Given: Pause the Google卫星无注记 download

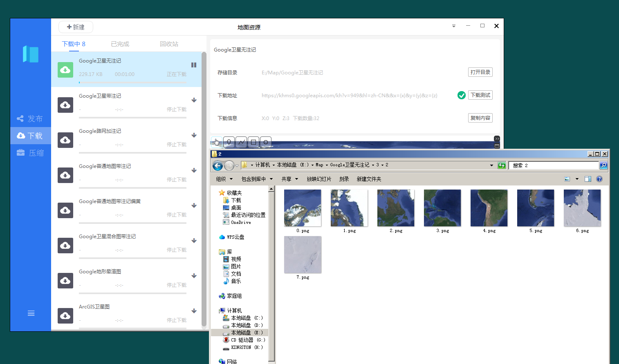Looking at the screenshot, I should point(194,65).
